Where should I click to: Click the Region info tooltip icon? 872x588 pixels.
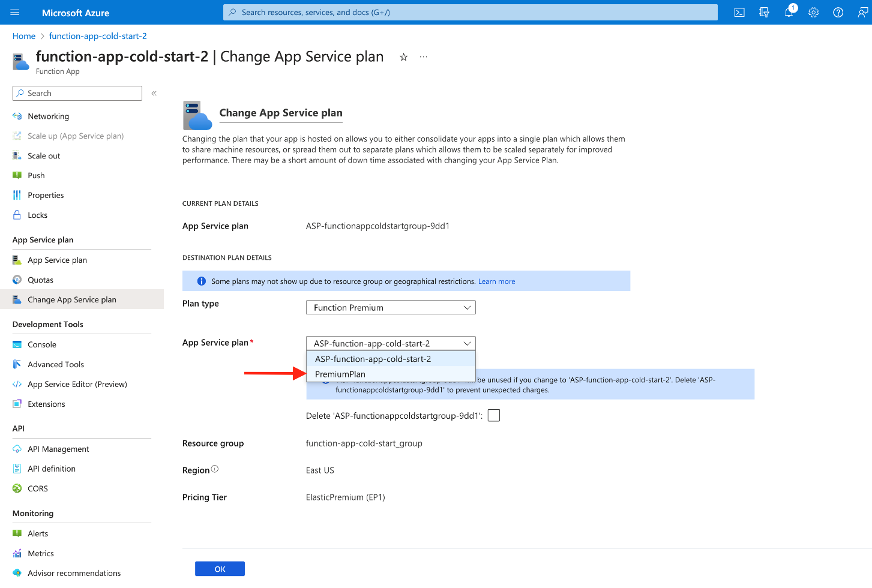pyautogui.click(x=215, y=468)
